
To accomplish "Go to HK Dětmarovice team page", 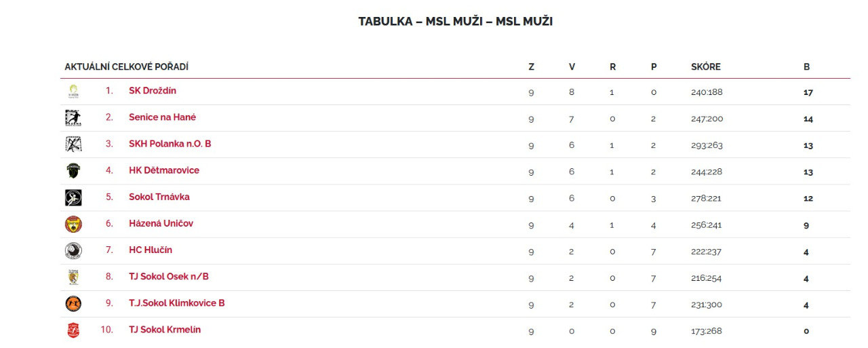I will (x=164, y=170).
